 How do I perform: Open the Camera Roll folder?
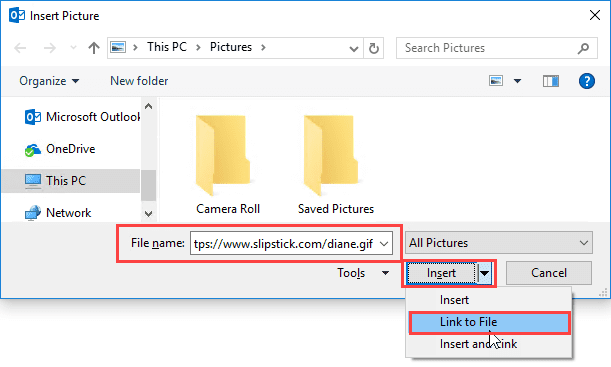(x=228, y=165)
